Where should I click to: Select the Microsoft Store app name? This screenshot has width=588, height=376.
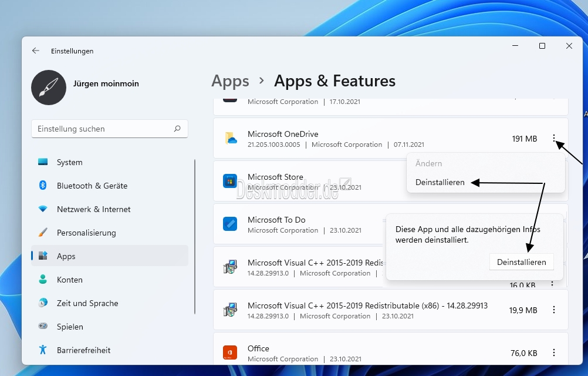(x=275, y=177)
